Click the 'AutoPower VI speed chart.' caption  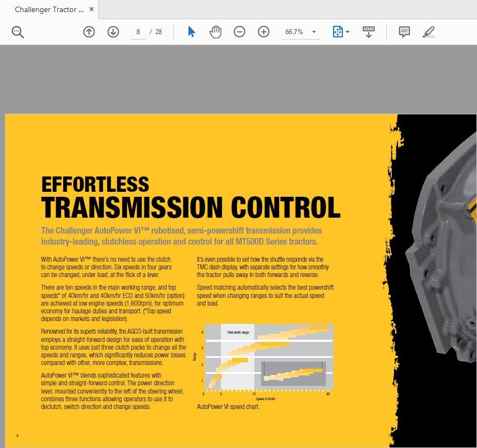click(x=228, y=407)
